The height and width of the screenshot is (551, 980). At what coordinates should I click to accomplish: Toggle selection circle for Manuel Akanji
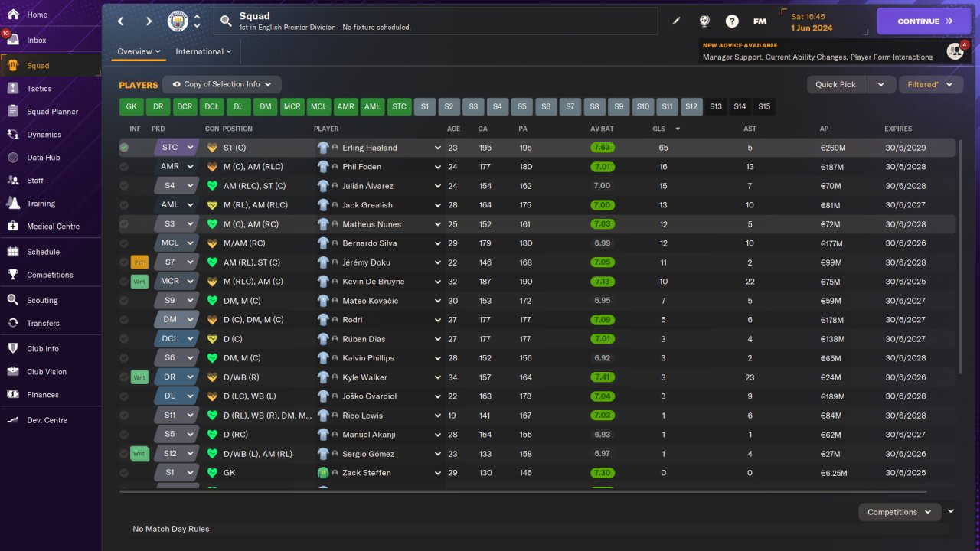124,435
